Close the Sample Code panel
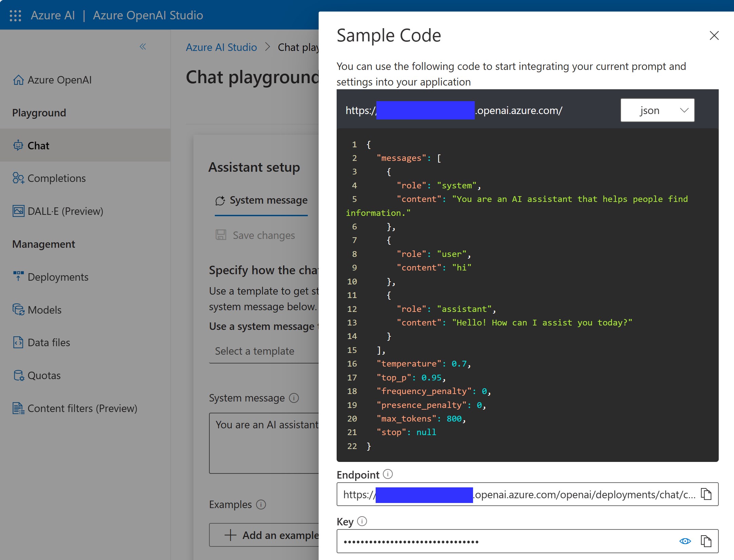The height and width of the screenshot is (560, 734). [714, 35]
